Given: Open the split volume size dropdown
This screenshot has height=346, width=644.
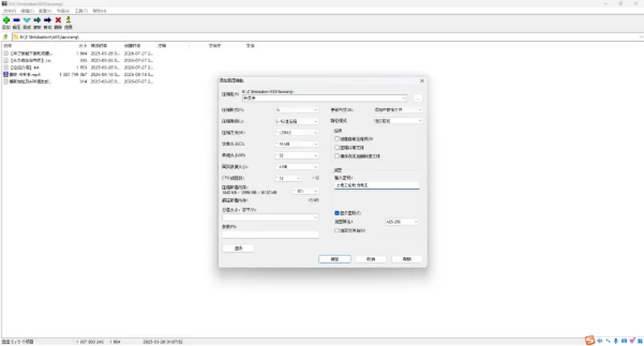Looking at the screenshot, I should tap(270, 217).
